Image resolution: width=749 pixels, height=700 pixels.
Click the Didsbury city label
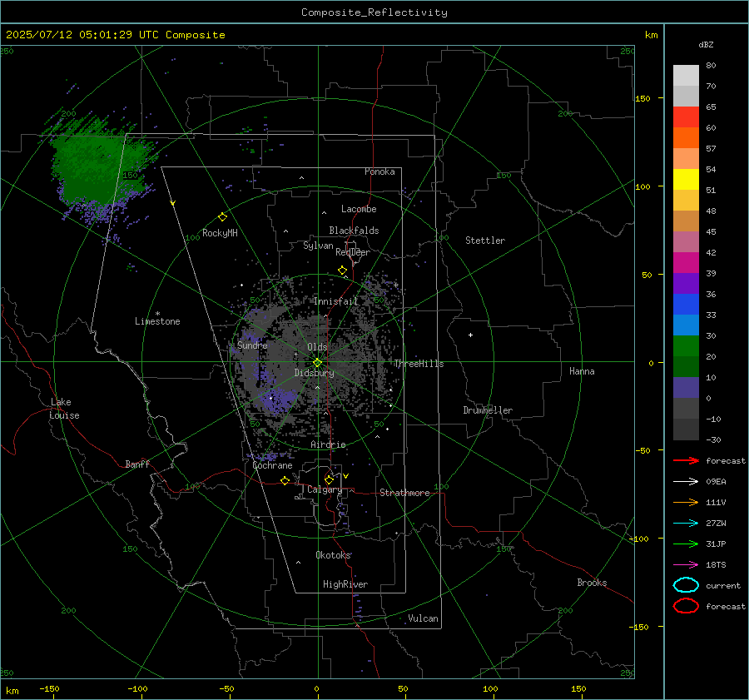[315, 373]
